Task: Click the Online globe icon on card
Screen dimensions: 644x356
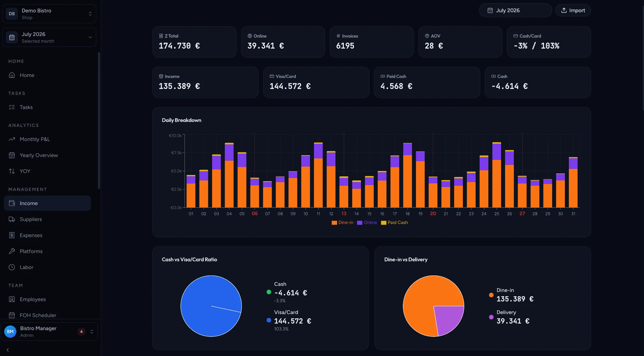Action: tap(250, 36)
